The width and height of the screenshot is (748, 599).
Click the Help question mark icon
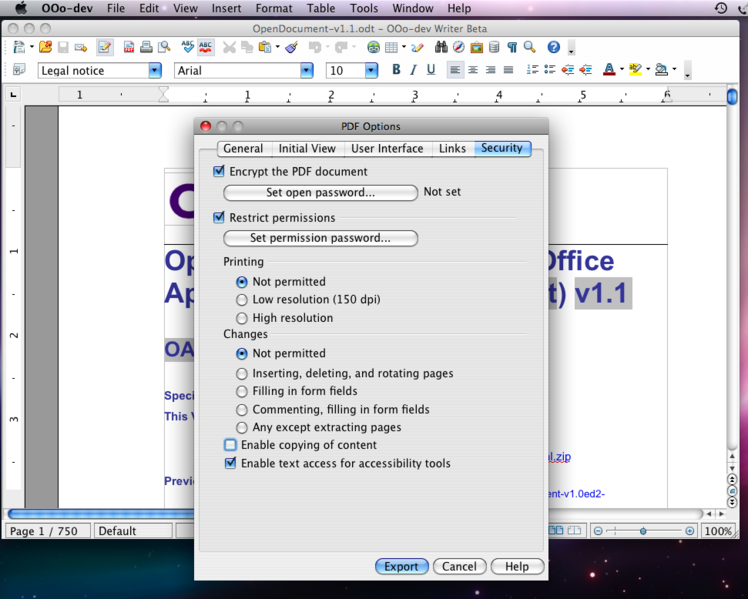pos(553,47)
